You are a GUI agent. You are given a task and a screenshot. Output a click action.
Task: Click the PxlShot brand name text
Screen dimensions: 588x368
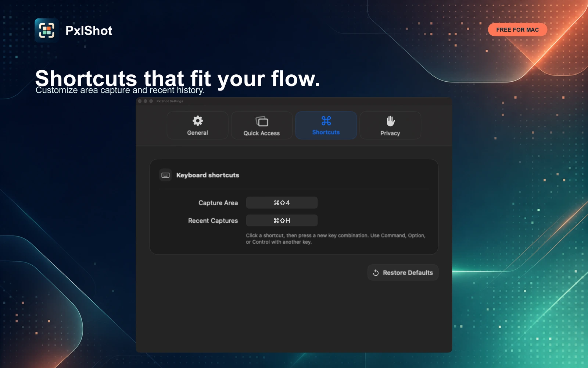click(x=89, y=31)
